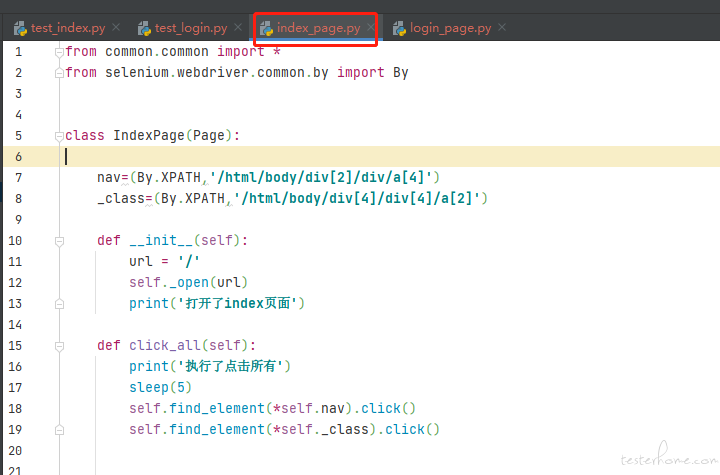Click 'self.nav' in the find_element call

(x=312, y=408)
